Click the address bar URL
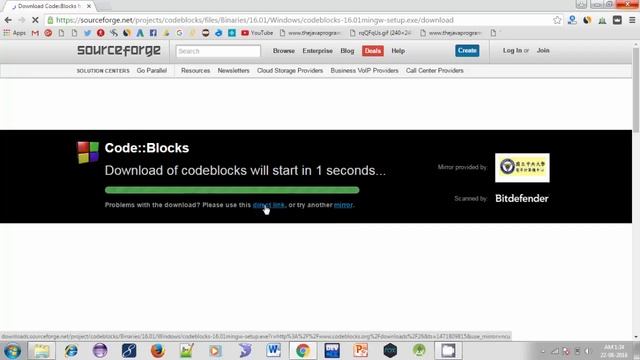Viewport: 640px width, 360px height. point(255,20)
